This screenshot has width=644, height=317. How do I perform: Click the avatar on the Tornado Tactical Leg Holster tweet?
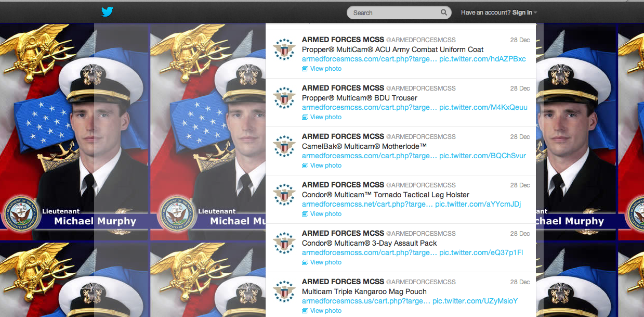(x=284, y=194)
